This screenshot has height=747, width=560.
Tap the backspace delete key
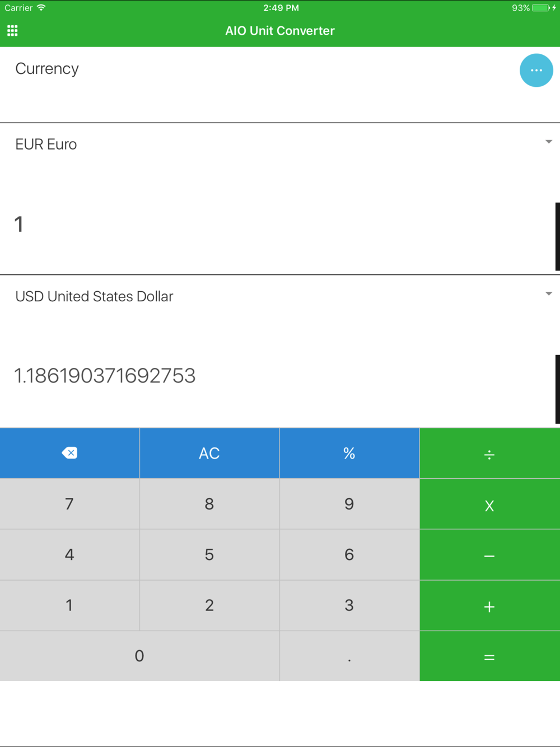click(69, 453)
